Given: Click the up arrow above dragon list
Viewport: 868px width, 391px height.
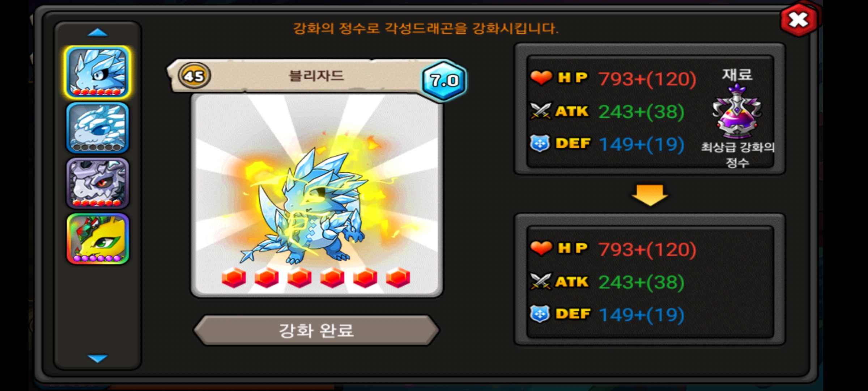Looking at the screenshot, I should tap(98, 33).
